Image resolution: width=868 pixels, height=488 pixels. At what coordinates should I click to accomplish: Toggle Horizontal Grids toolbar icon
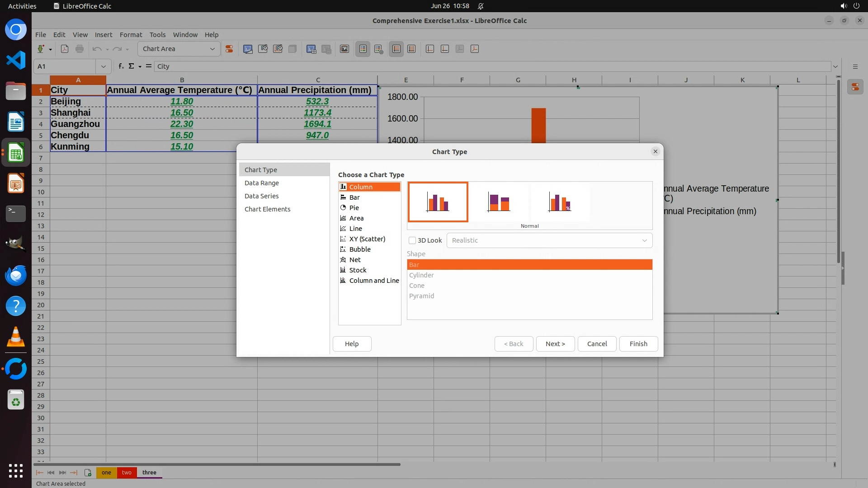click(396, 49)
